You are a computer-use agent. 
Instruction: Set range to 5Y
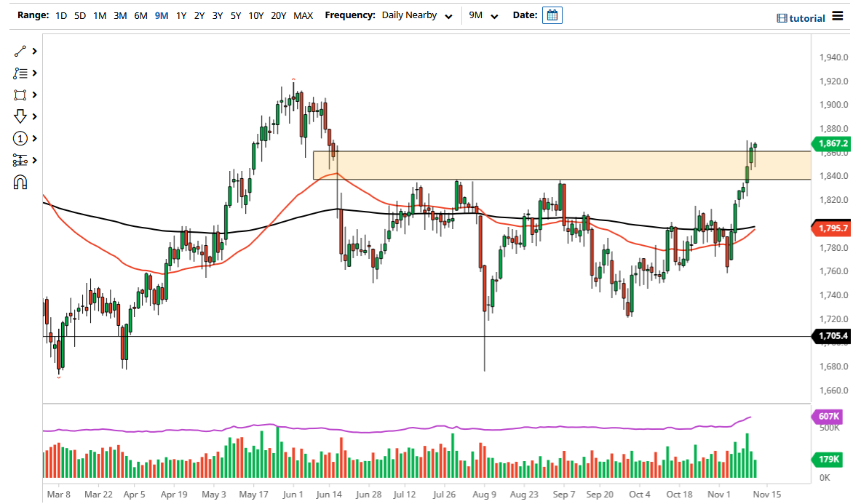click(x=236, y=15)
